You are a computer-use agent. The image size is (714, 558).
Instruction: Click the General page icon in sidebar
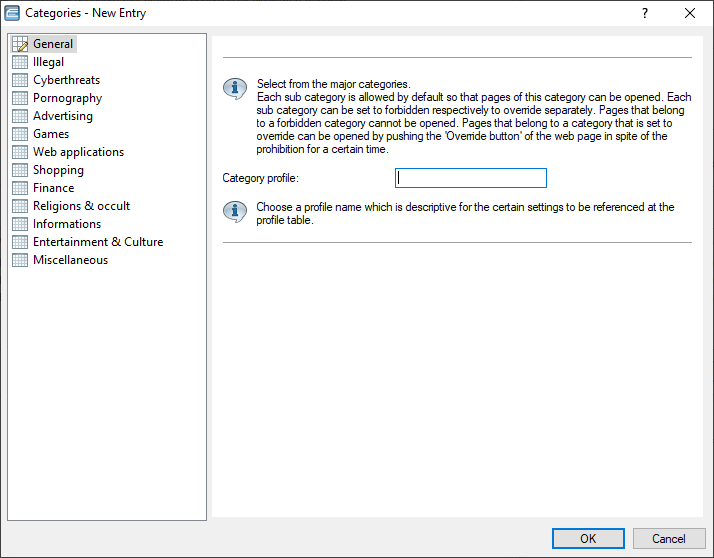coord(20,44)
